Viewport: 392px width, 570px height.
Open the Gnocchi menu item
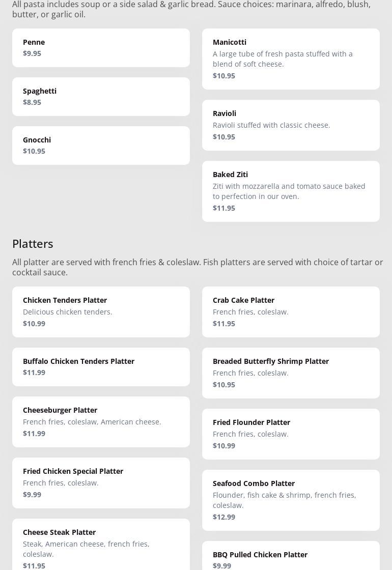(x=101, y=146)
